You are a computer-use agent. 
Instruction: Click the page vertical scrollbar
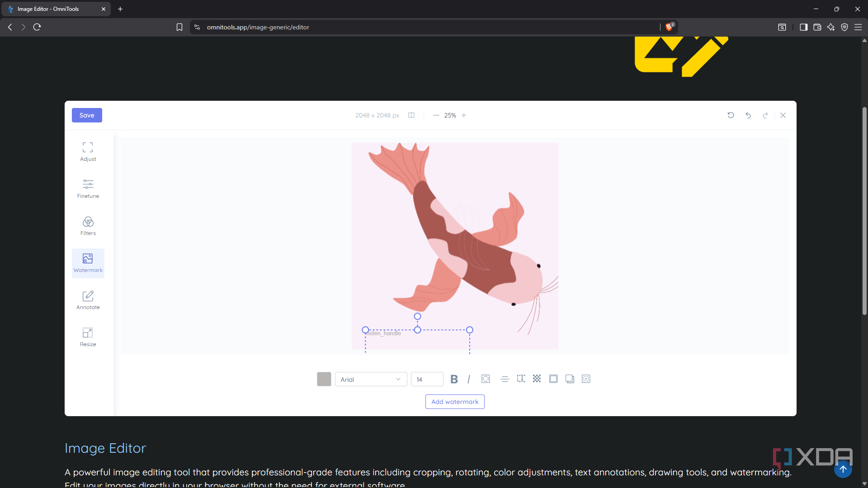pyautogui.click(x=864, y=211)
